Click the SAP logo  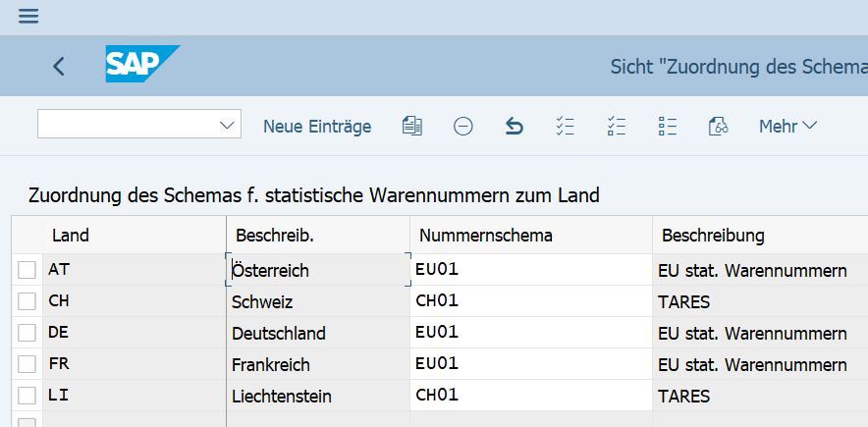pyautogui.click(x=141, y=65)
